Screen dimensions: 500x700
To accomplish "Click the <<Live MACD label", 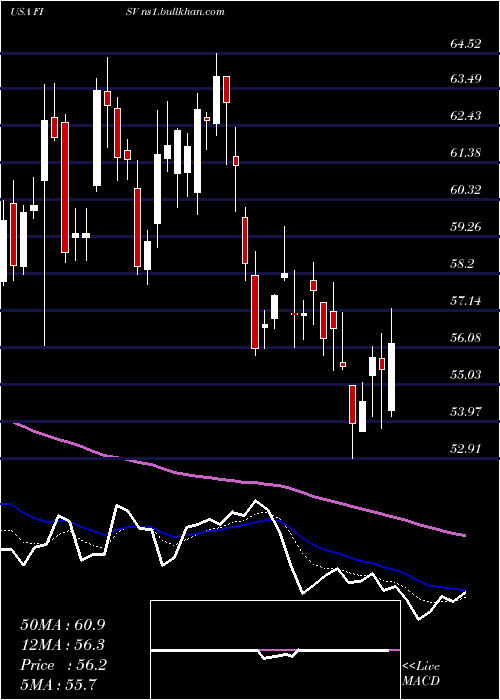I will [x=421, y=674].
